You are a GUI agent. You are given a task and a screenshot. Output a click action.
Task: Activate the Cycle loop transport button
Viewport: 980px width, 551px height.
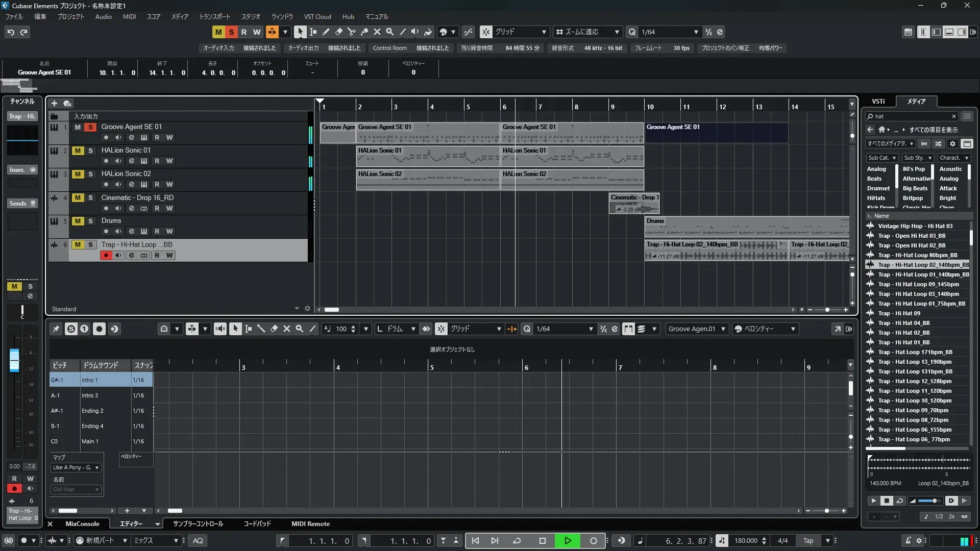click(x=517, y=541)
